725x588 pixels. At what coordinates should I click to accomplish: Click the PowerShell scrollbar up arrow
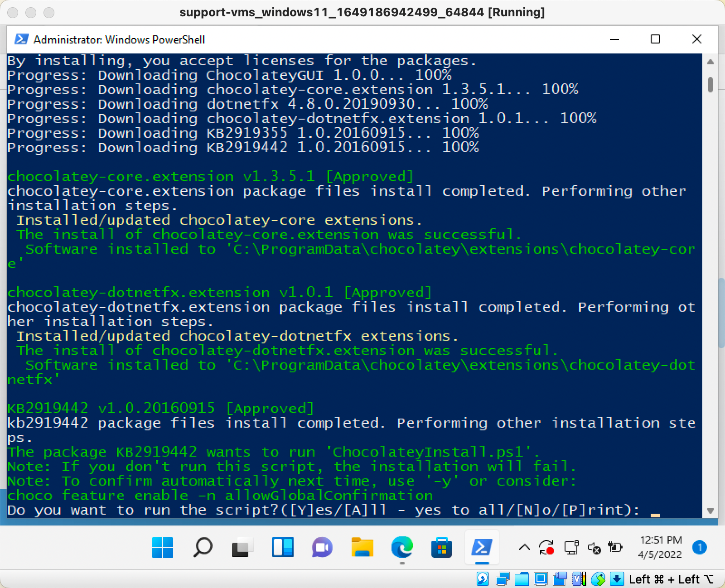[x=710, y=62]
